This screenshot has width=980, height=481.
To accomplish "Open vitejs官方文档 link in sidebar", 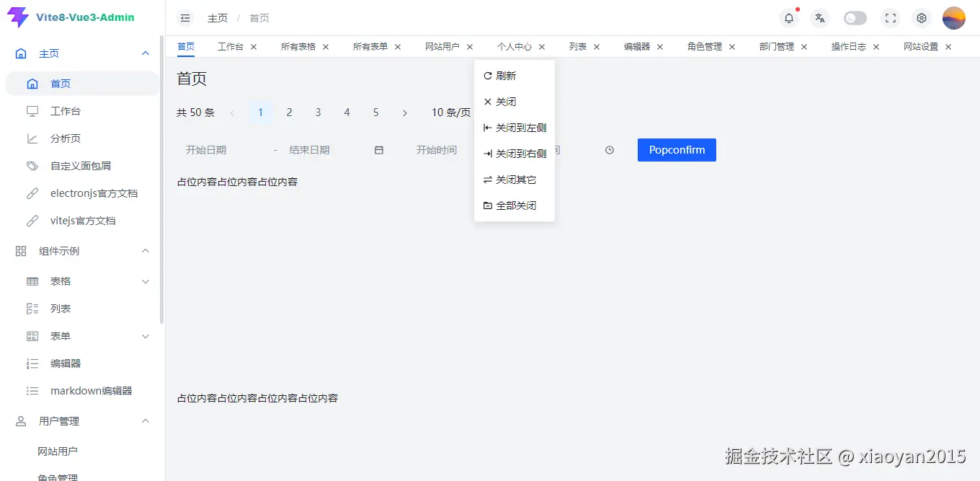I will coord(82,221).
